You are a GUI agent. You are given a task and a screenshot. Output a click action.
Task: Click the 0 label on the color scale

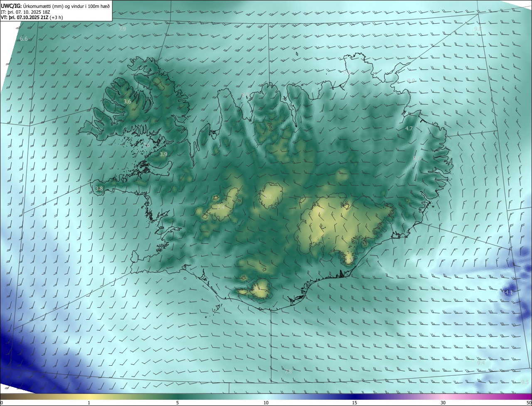click(2, 403)
